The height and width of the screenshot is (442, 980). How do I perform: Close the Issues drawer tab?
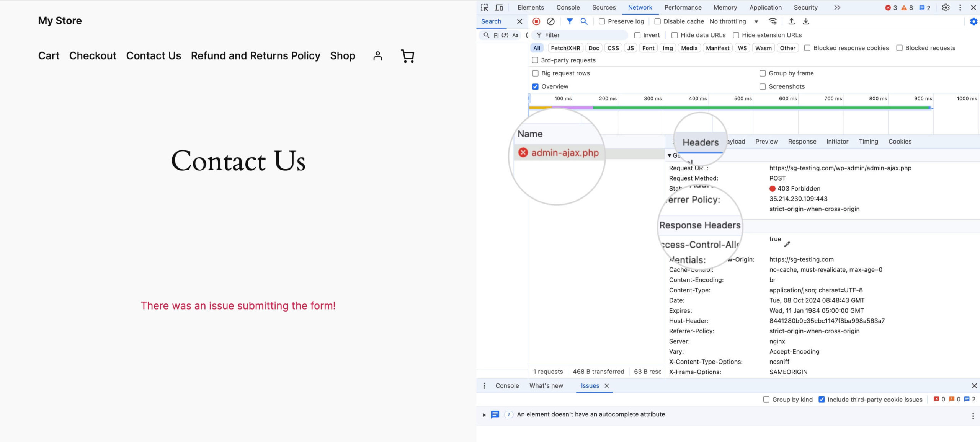tap(606, 386)
